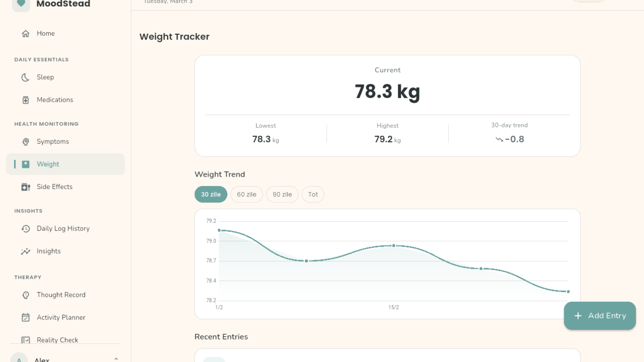
Task: Open Sleep via moon icon
Action: 25,77
